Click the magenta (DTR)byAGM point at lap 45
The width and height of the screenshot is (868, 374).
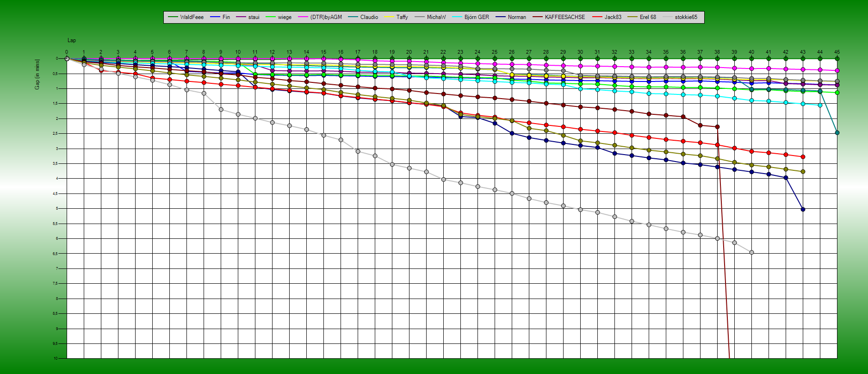[837, 71]
